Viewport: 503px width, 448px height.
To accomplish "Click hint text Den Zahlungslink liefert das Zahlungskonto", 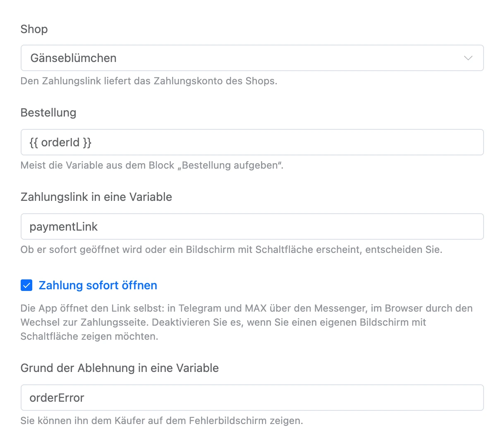I will [x=149, y=81].
